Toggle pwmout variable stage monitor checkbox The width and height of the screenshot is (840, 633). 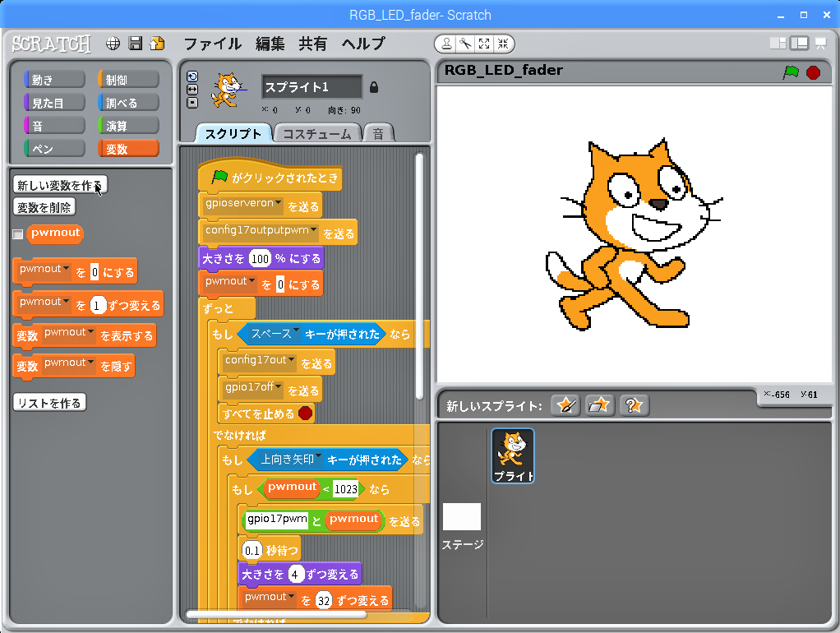18,234
